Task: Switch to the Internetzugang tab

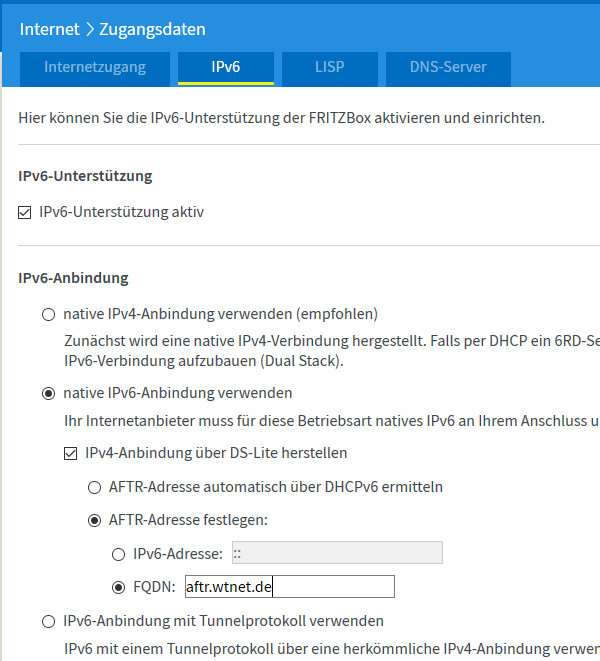Action: pyautogui.click(x=95, y=68)
